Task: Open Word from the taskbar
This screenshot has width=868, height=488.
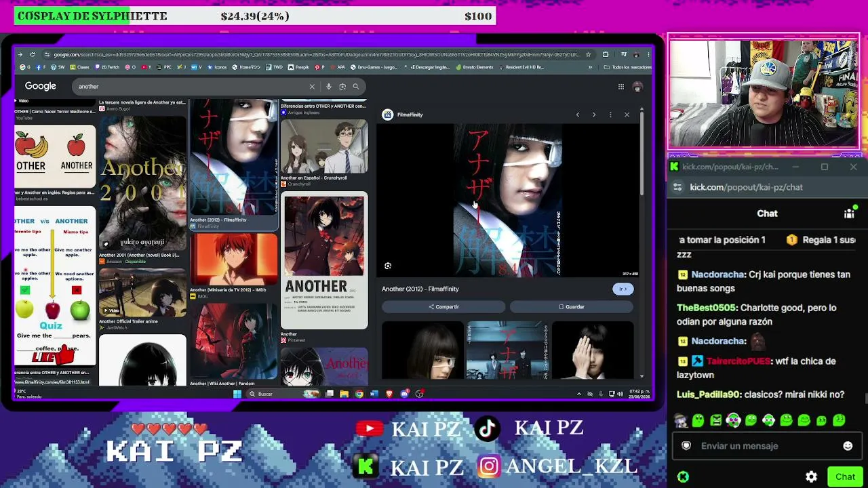Action: point(374,394)
